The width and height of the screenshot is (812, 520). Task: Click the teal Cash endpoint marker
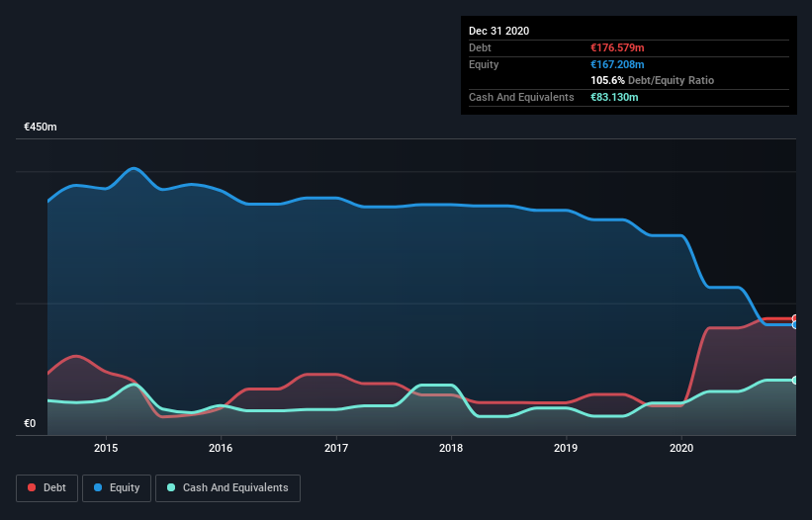tap(795, 381)
